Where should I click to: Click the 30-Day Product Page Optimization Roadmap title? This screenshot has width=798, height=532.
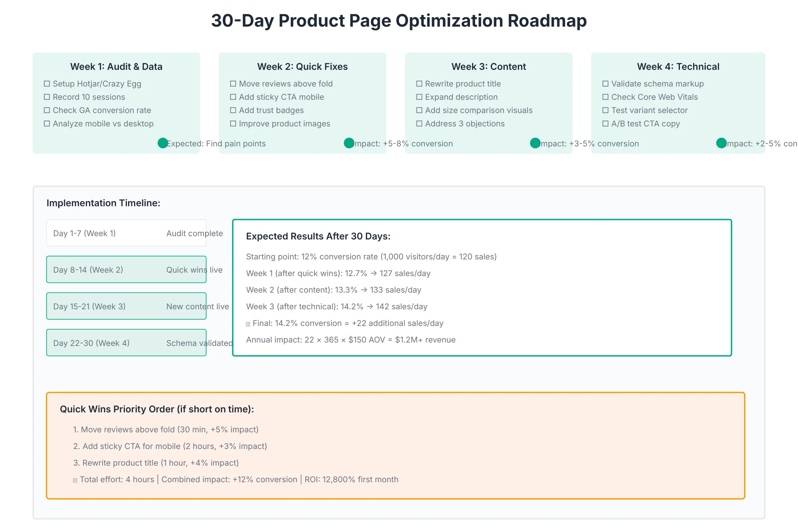[399, 21]
